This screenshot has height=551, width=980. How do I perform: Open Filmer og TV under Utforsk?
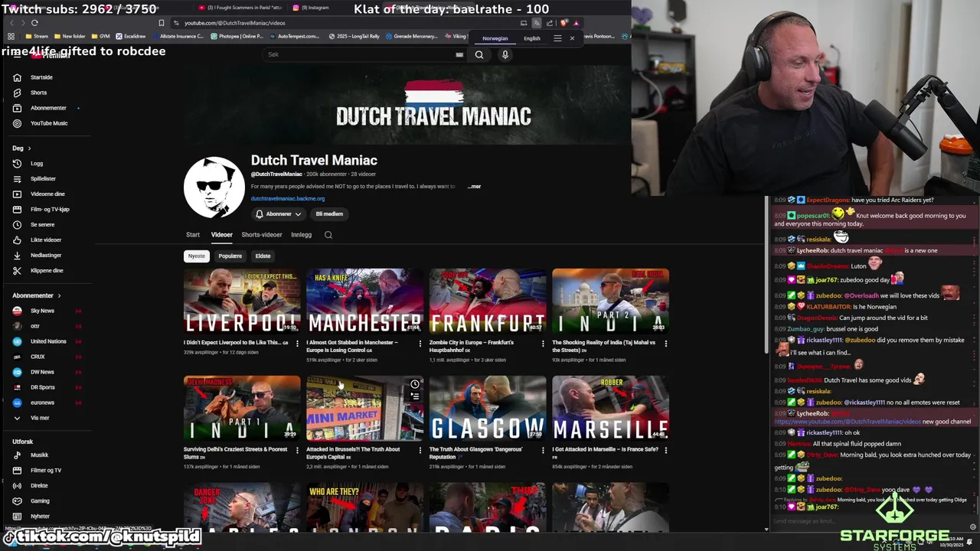tap(45, 471)
